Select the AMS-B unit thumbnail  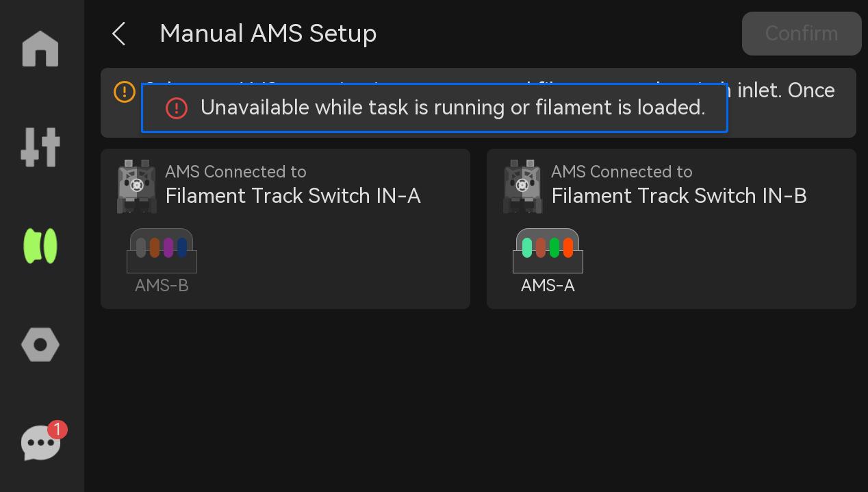(162, 251)
